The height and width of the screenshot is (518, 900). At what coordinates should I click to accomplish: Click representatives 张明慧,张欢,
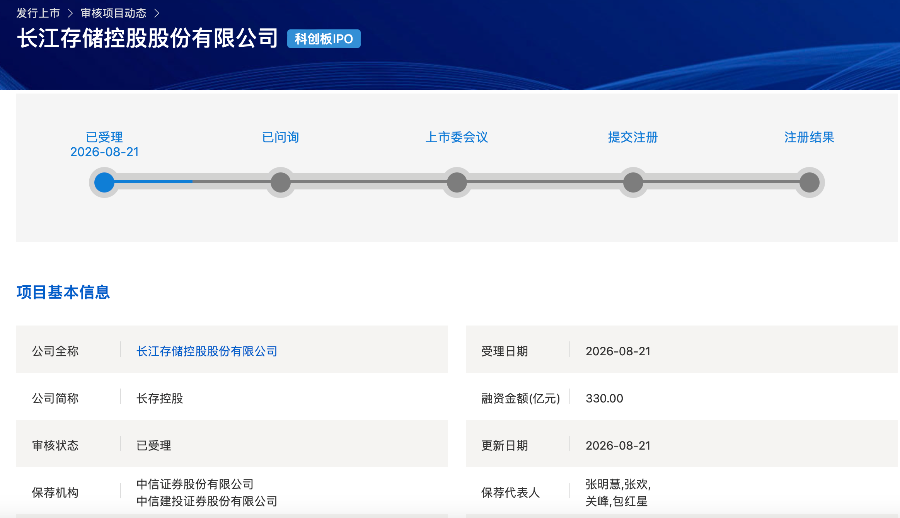(618, 484)
